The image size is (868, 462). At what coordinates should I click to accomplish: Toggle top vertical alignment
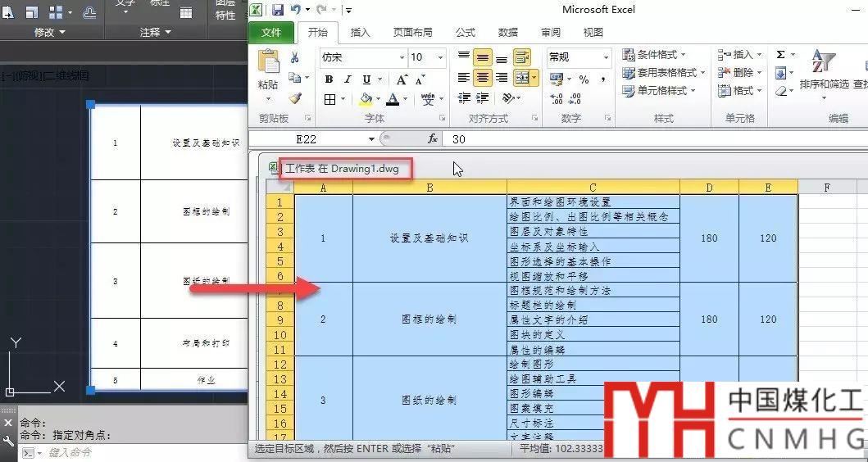(x=464, y=57)
